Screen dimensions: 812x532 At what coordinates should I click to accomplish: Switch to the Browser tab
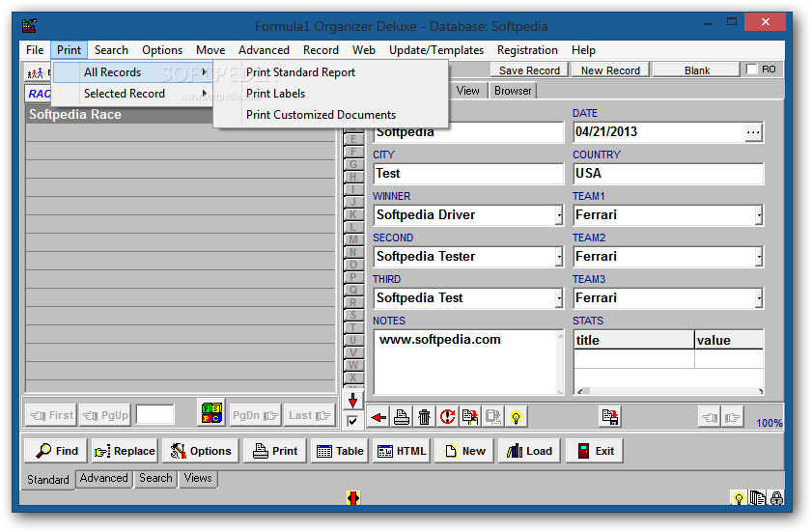pos(513,91)
